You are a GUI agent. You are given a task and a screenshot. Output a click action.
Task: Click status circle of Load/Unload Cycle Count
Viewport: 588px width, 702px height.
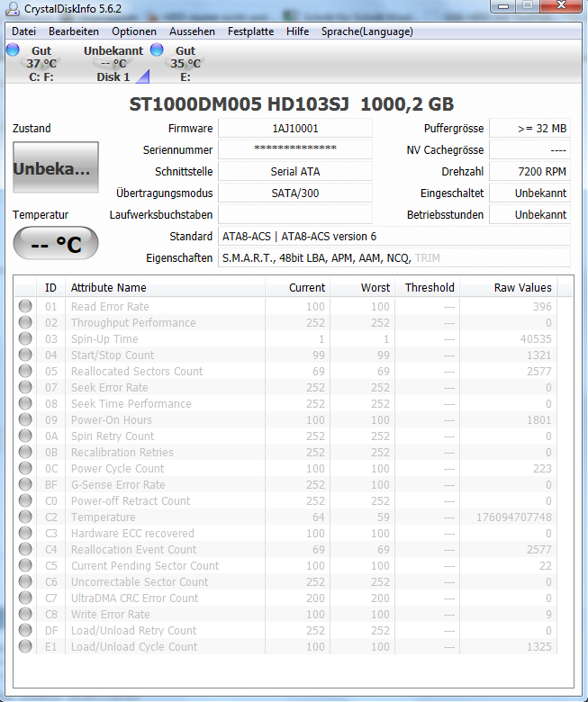[x=25, y=646]
